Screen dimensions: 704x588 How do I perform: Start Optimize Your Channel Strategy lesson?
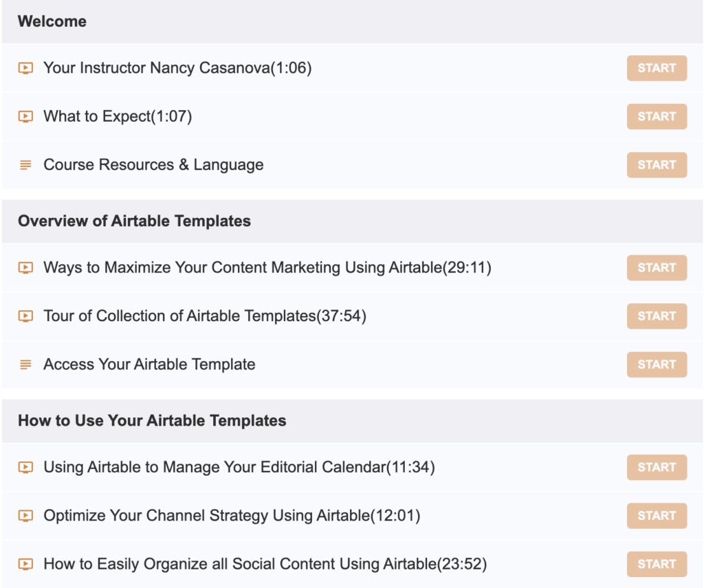[657, 516]
